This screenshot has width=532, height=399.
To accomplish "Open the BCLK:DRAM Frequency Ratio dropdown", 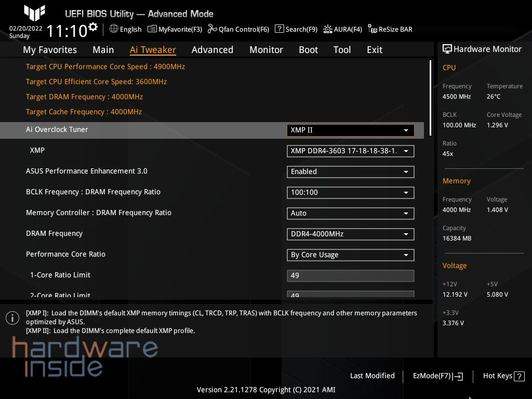I will (351, 192).
